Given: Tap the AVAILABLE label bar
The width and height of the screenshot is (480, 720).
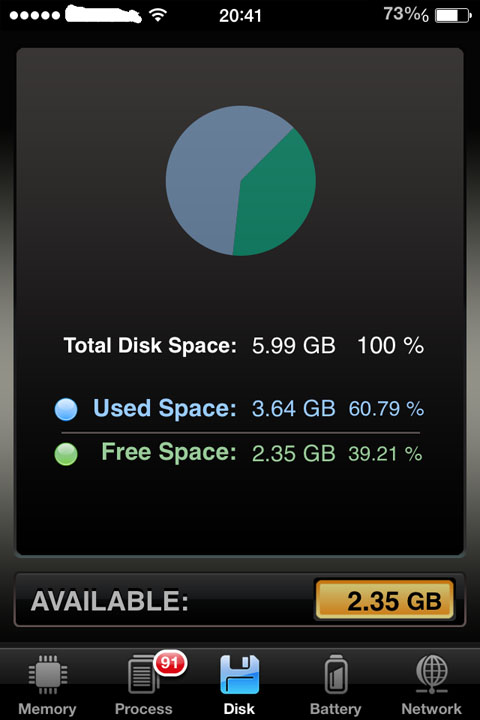Looking at the screenshot, I should [x=240, y=600].
